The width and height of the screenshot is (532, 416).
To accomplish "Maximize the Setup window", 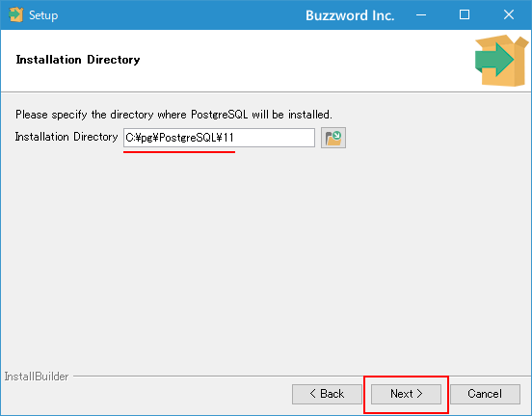I will click(465, 14).
